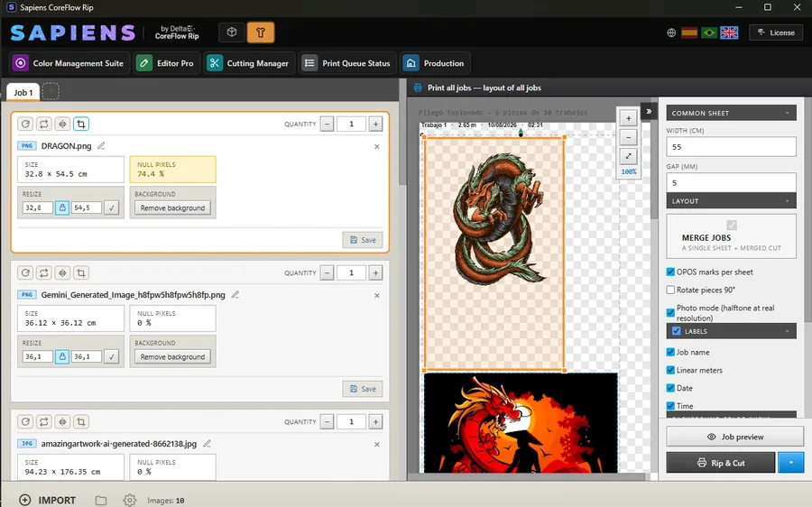This screenshot has width=812, height=507.
Task: Enable Rotate pieces 90°
Action: tap(670, 290)
